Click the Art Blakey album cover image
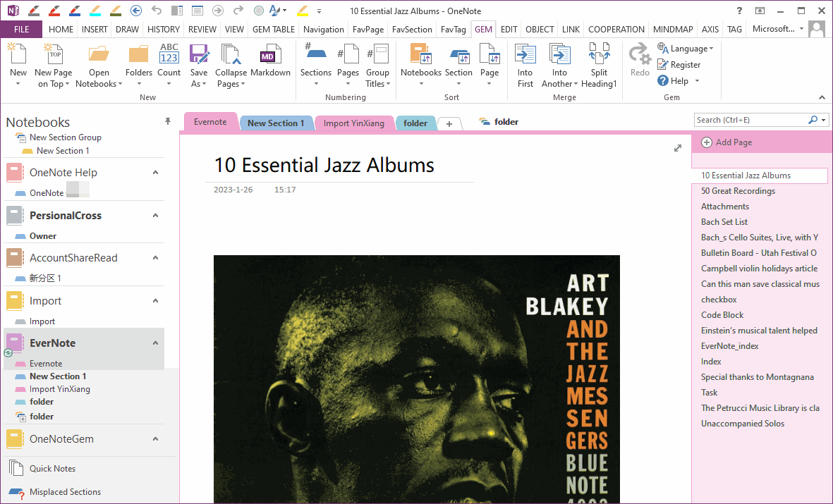This screenshot has width=833, height=504. 416,379
